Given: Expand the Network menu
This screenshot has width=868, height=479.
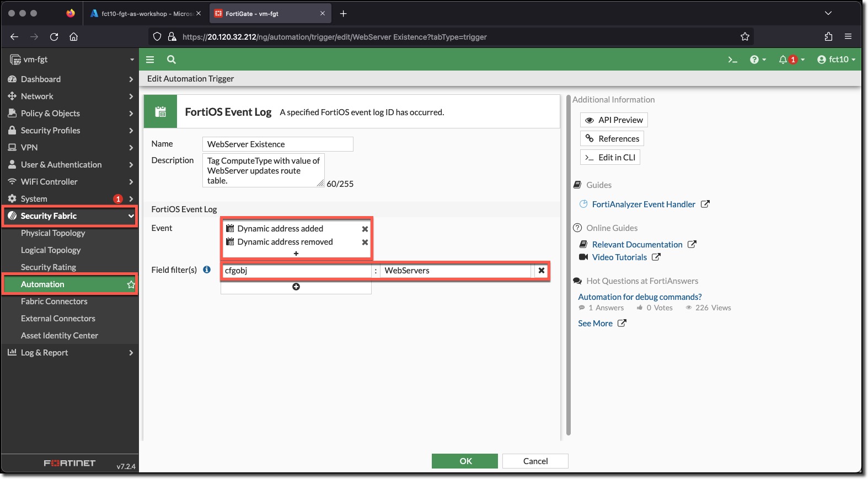Looking at the screenshot, I should pyautogui.click(x=70, y=96).
